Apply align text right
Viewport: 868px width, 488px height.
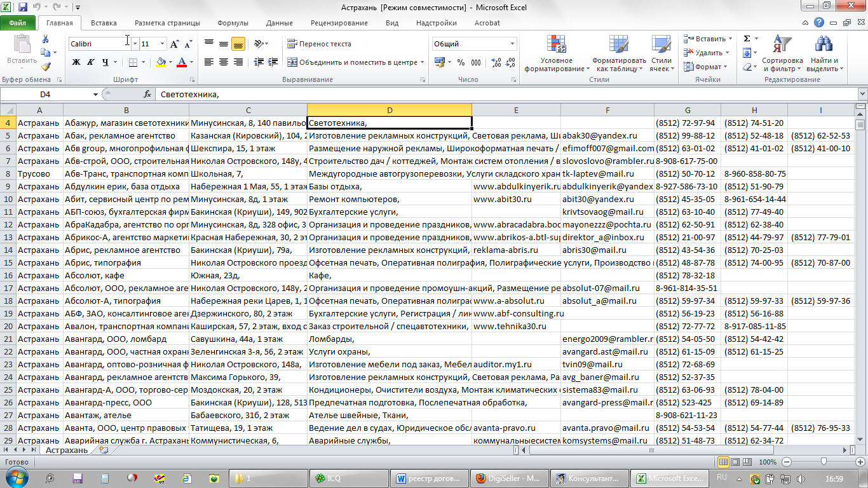(x=238, y=62)
